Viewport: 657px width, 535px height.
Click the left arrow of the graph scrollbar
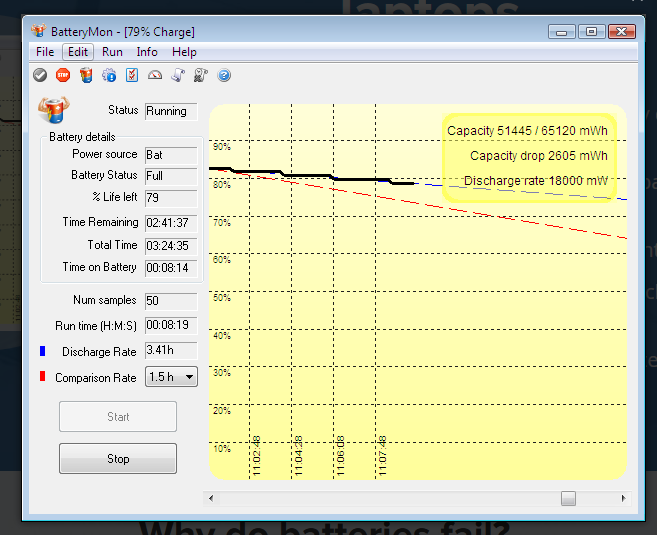211,499
